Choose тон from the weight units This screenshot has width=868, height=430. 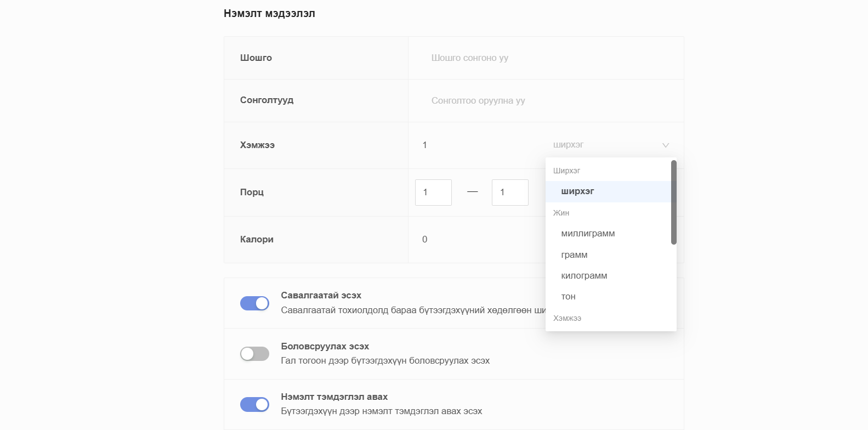tap(568, 297)
